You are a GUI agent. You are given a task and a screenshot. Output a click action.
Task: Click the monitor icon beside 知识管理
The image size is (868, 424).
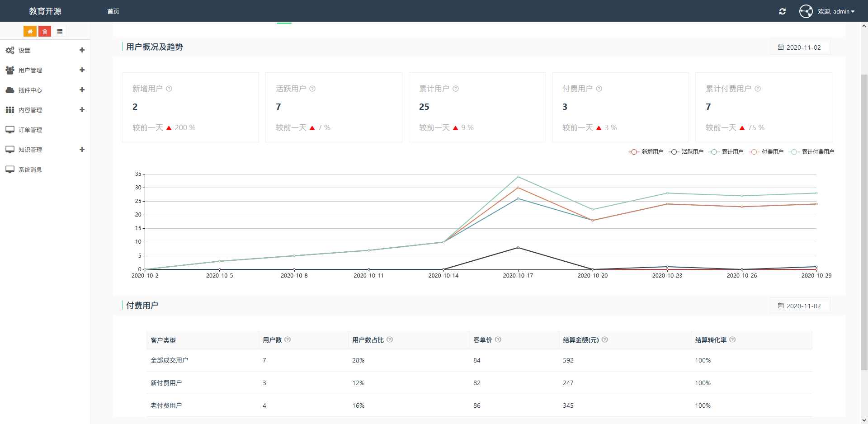pos(10,150)
